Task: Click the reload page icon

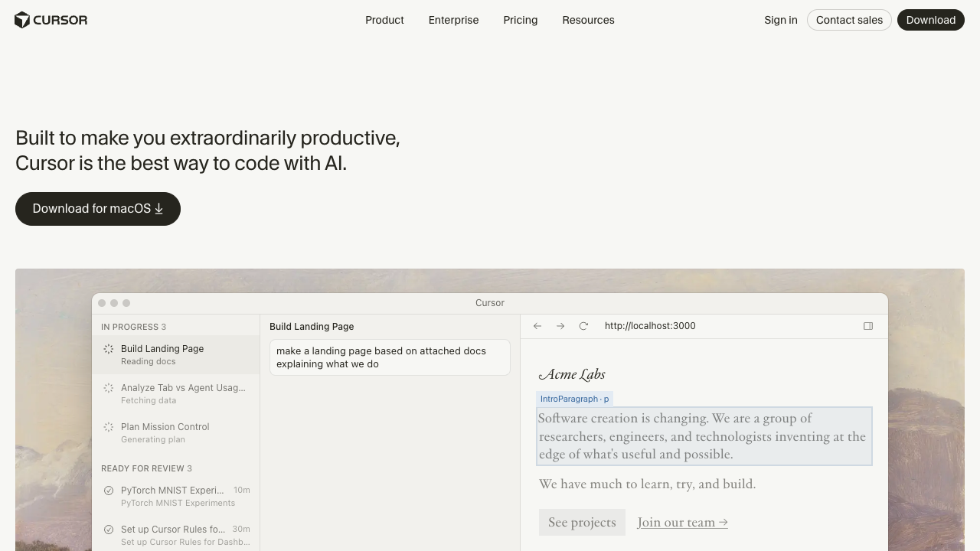Action: click(x=583, y=326)
